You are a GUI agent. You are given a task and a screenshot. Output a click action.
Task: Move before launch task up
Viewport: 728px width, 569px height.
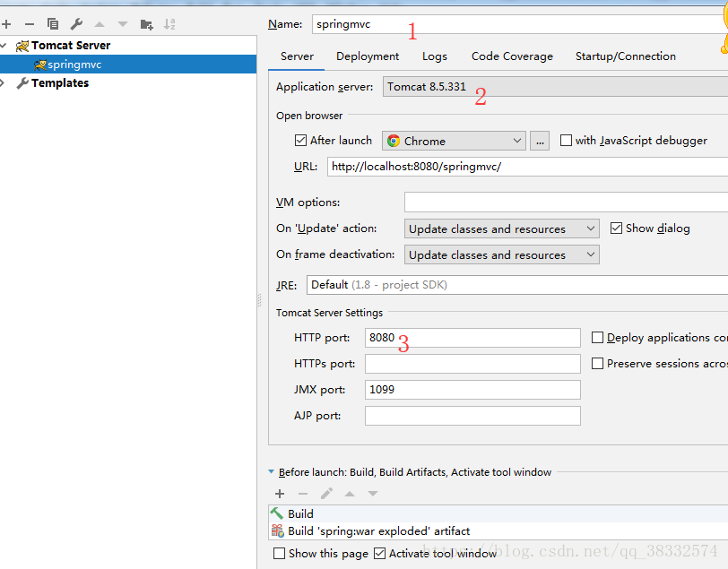coord(350,494)
